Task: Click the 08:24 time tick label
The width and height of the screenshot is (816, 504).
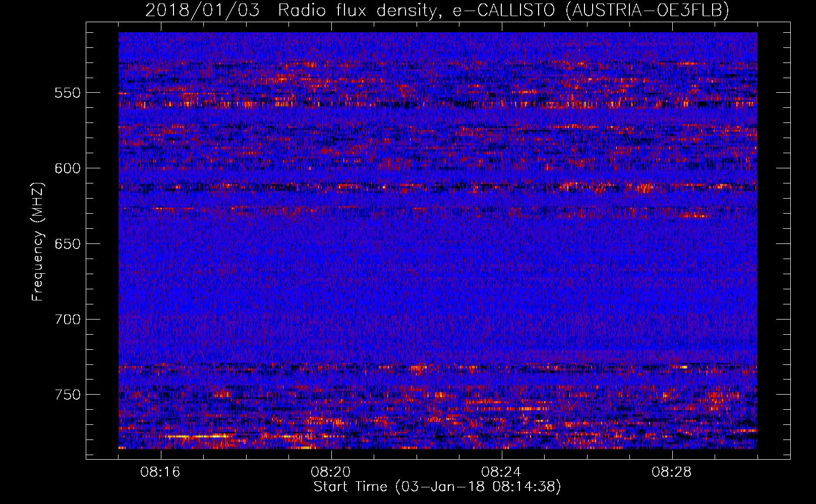Action: (x=501, y=472)
